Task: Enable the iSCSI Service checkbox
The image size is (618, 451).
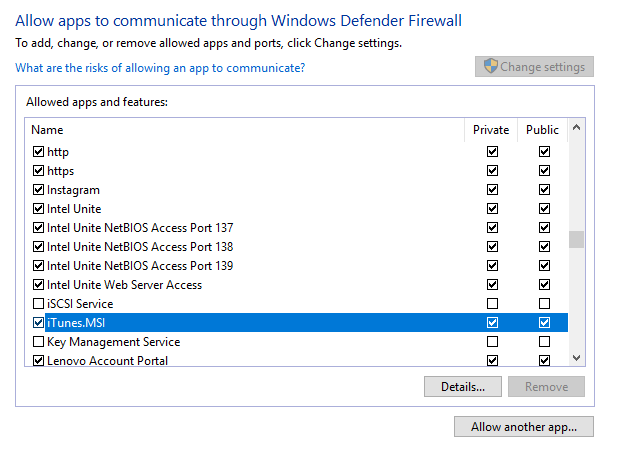Action: point(39,304)
